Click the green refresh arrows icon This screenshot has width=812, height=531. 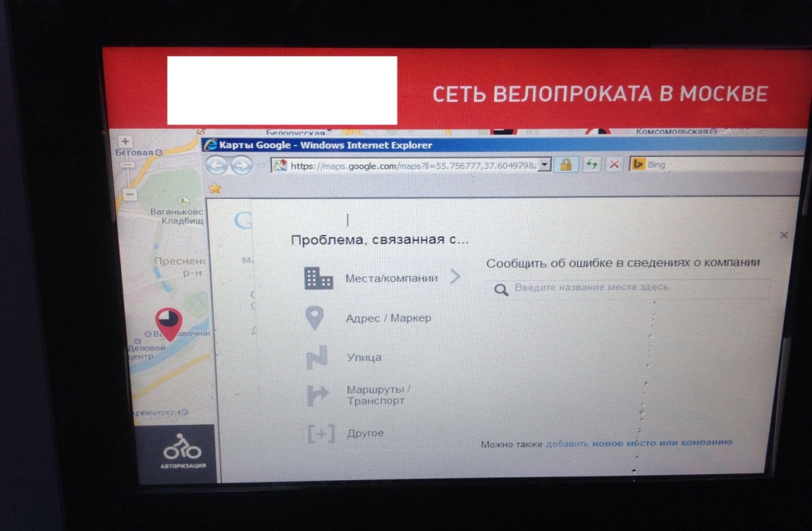pyautogui.click(x=591, y=165)
